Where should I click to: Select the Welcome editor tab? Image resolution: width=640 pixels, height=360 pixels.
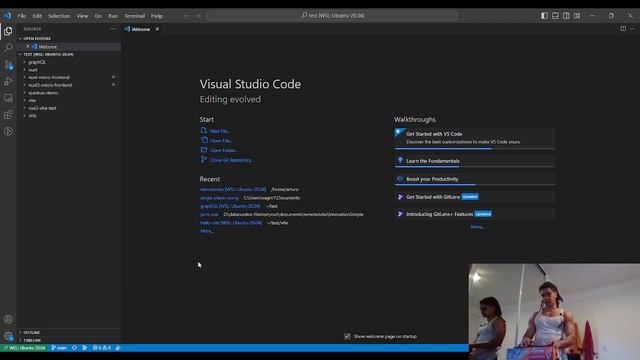click(141, 29)
